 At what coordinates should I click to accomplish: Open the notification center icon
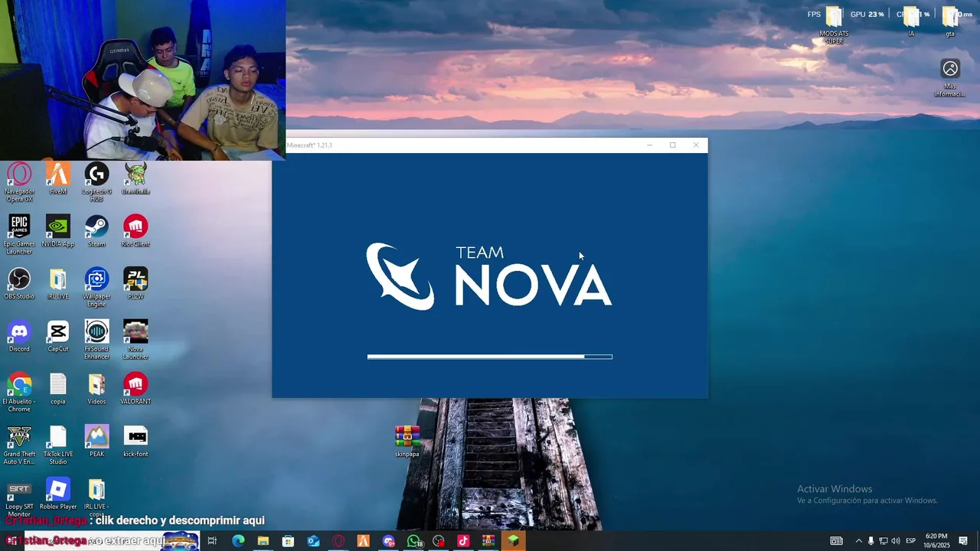coord(963,541)
